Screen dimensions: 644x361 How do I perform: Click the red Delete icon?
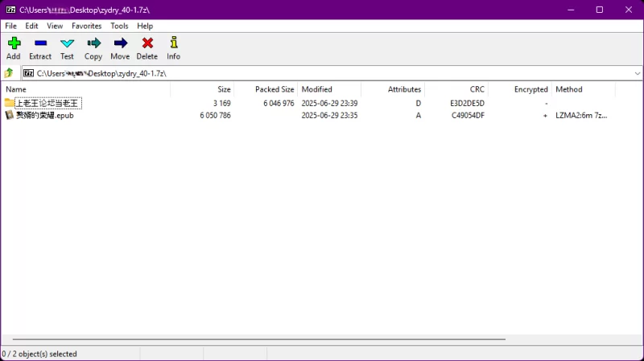[x=147, y=43]
